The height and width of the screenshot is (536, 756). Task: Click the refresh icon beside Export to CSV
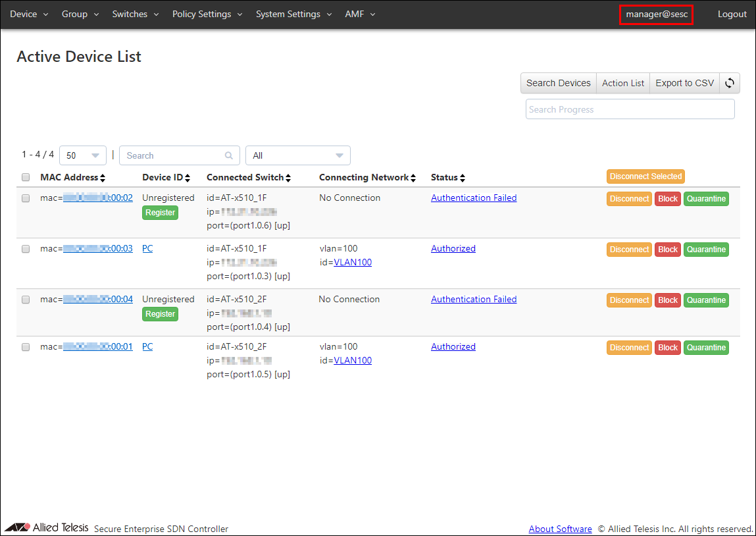click(x=730, y=83)
